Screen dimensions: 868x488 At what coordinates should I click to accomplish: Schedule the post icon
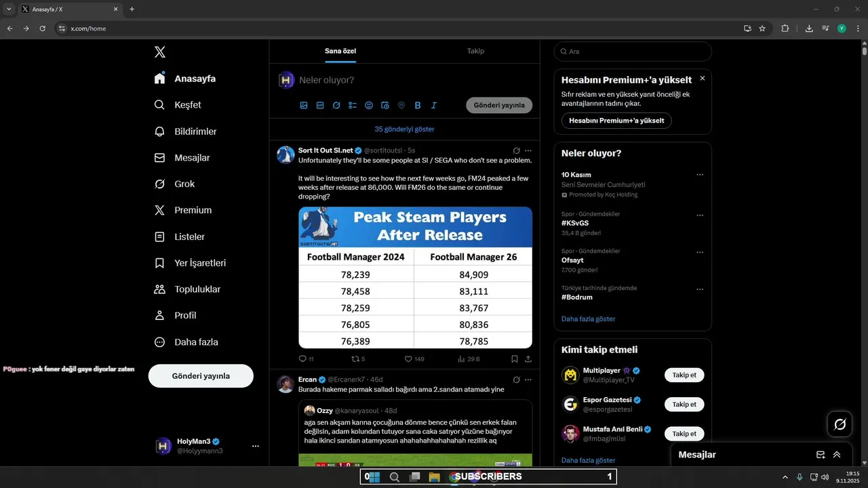[x=385, y=105]
